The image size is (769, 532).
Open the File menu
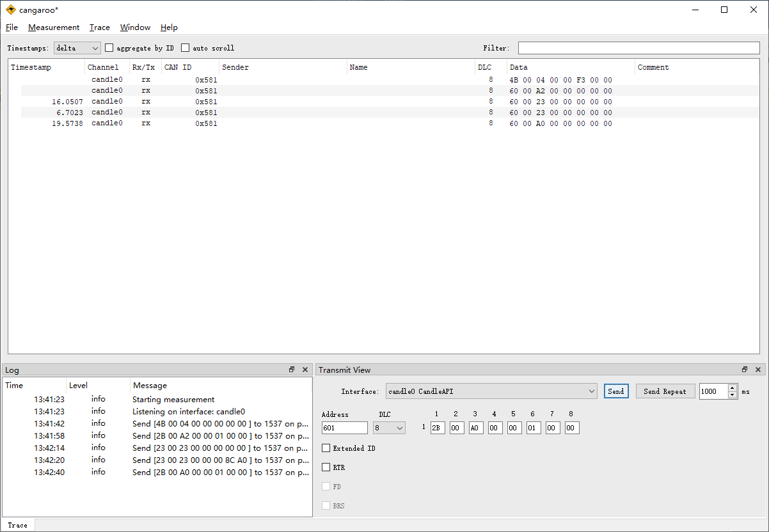12,27
